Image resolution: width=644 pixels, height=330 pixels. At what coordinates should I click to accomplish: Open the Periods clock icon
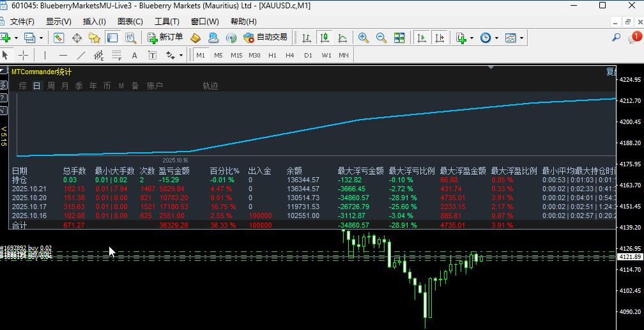[x=486, y=38]
